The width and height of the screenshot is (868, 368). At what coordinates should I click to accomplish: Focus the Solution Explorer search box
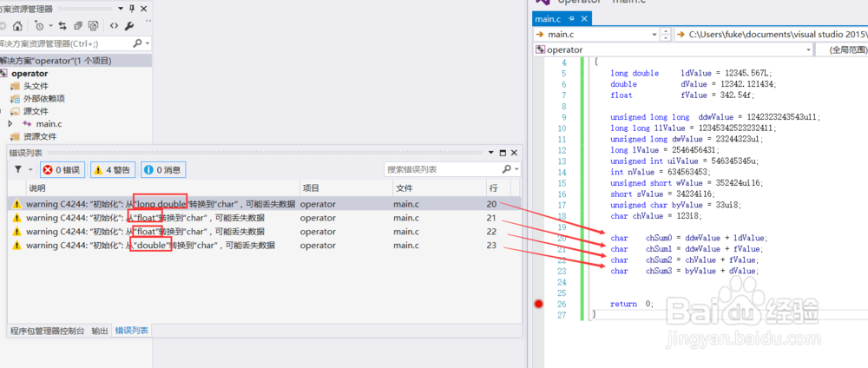pyautogui.click(x=65, y=43)
